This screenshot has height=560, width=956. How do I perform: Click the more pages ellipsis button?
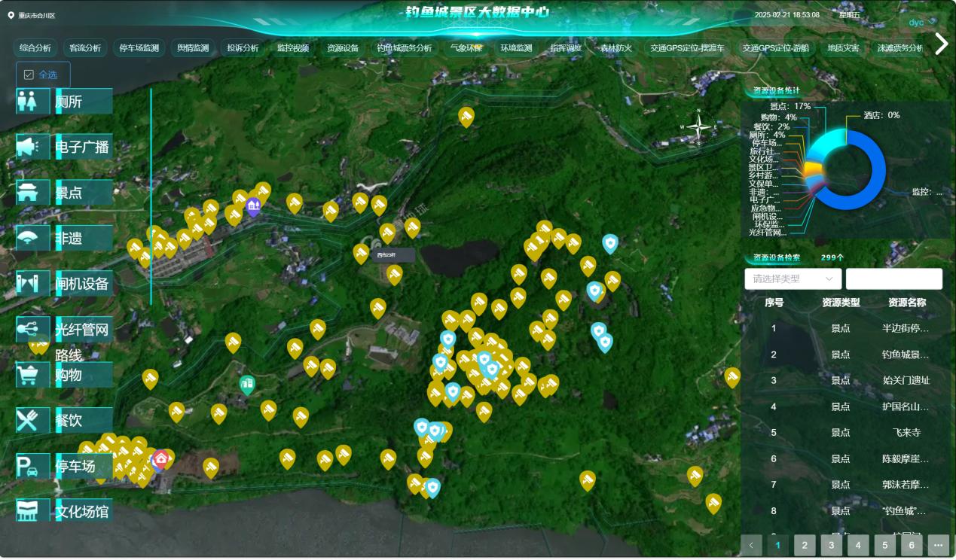coord(938,545)
